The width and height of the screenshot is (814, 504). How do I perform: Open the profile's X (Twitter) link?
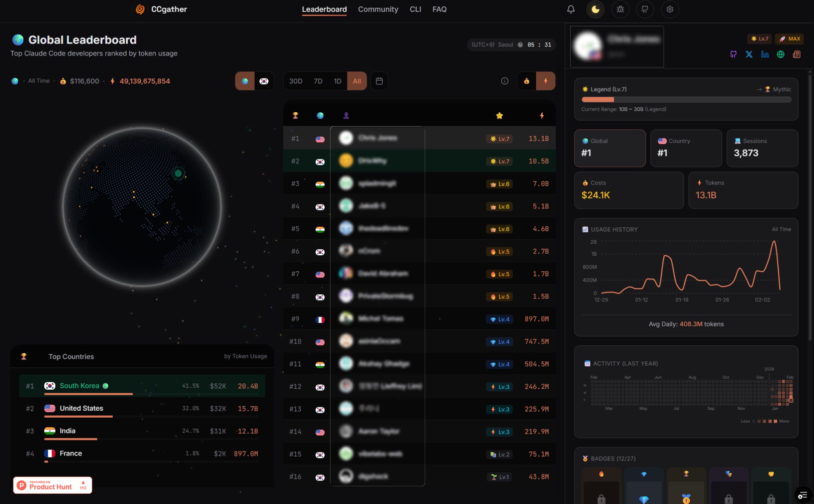749,54
